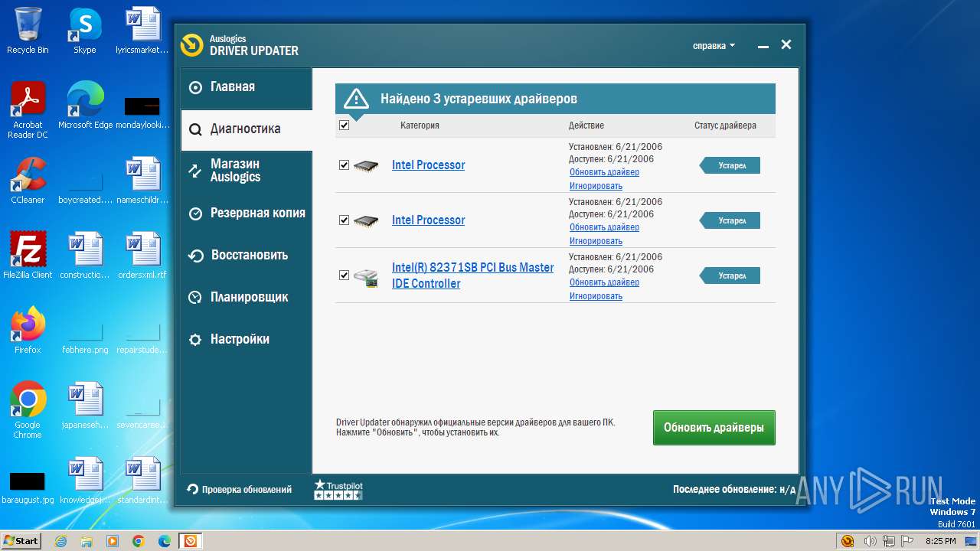Click the IDE controller drive icon

click(x=366, y=278)
